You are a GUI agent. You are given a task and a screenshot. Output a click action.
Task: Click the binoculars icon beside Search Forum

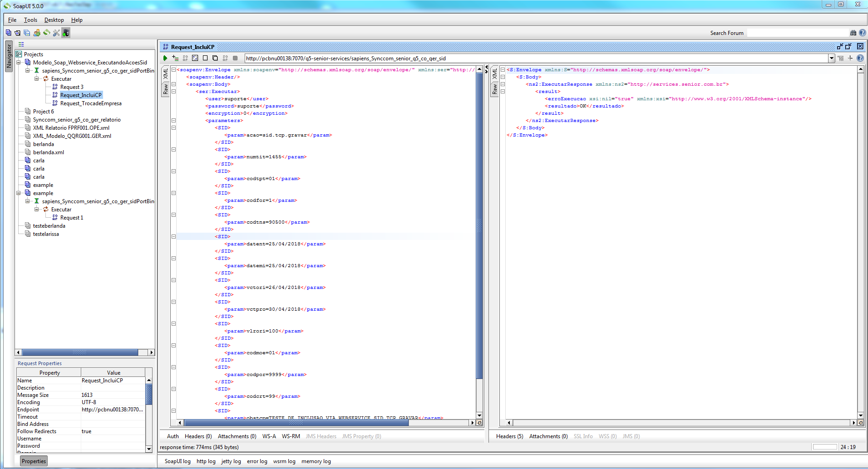[x=853, y=33]
